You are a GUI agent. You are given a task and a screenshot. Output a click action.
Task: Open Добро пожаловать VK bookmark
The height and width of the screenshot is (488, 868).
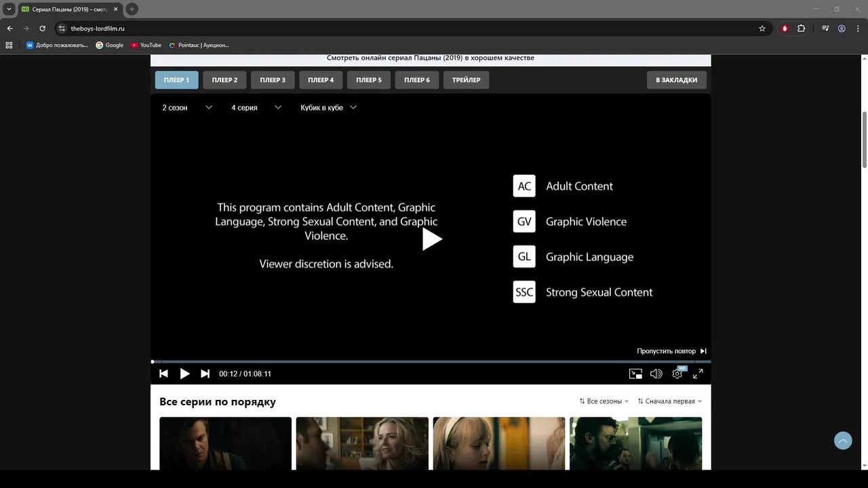click(57, 45)
